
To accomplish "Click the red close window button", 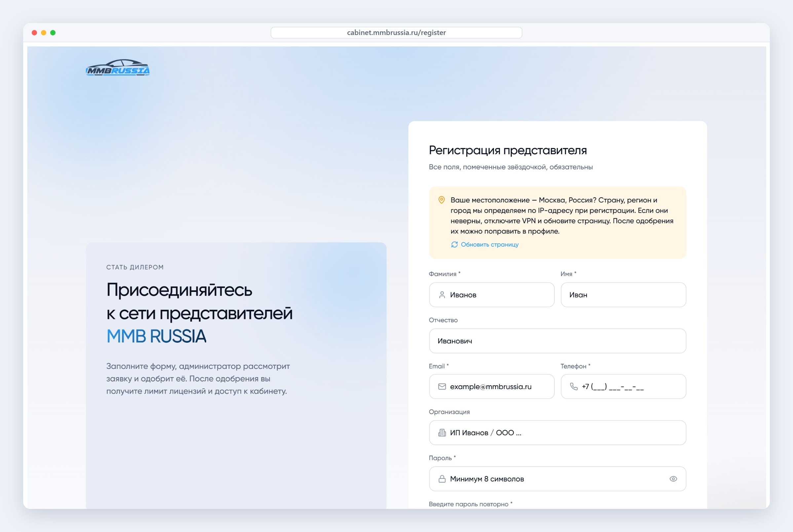I will [34, 33].
